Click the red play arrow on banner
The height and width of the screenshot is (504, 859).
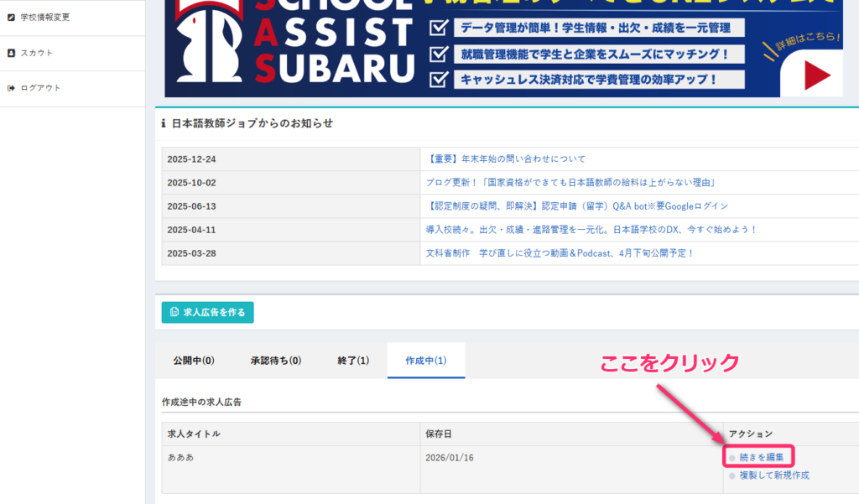pyautogui.click(x=816, y=76)
